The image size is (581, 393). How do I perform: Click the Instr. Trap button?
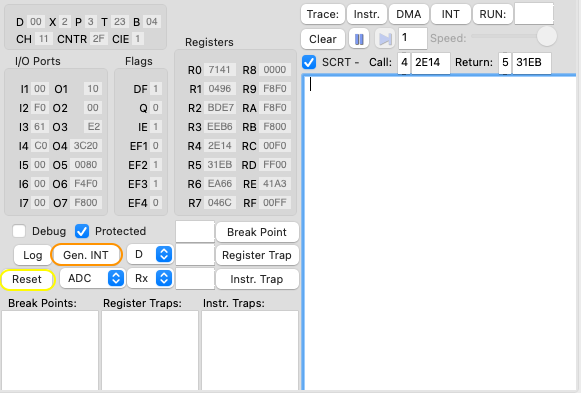257,279
